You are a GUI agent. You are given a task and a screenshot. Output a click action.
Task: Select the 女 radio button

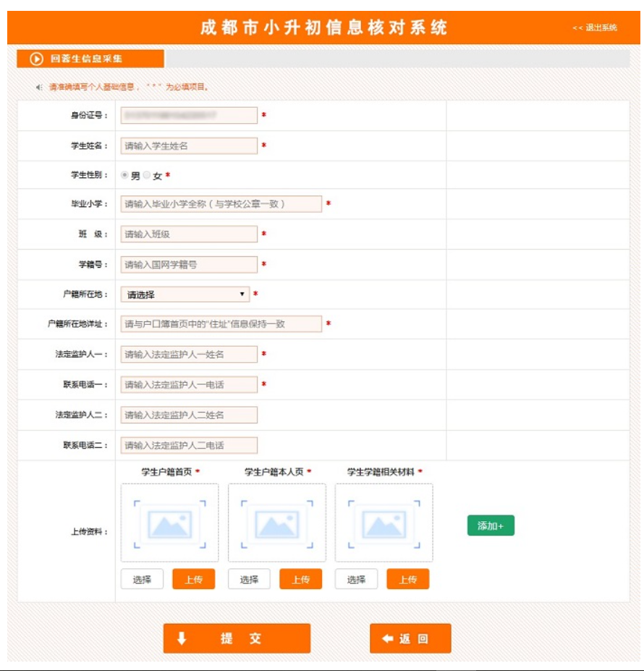[147, 175]
